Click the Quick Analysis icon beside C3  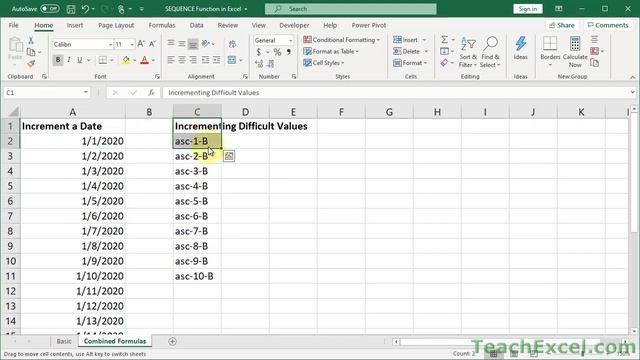point(229,156)
